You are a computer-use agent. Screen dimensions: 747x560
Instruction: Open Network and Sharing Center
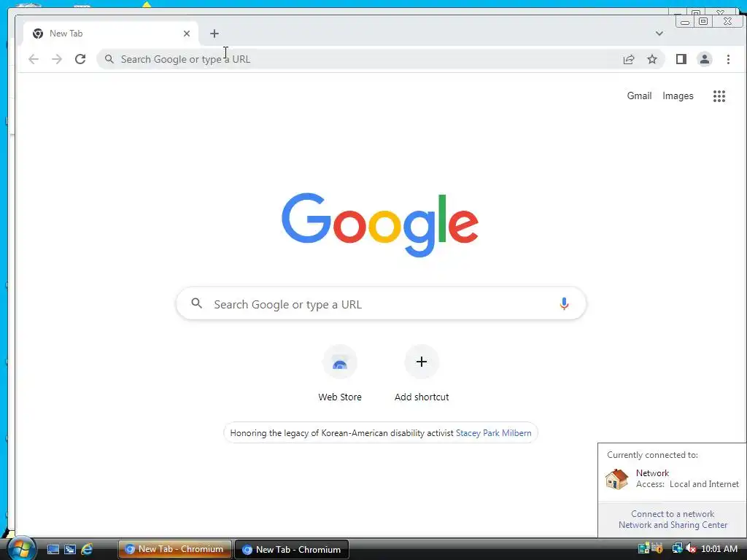click(673, 525)
